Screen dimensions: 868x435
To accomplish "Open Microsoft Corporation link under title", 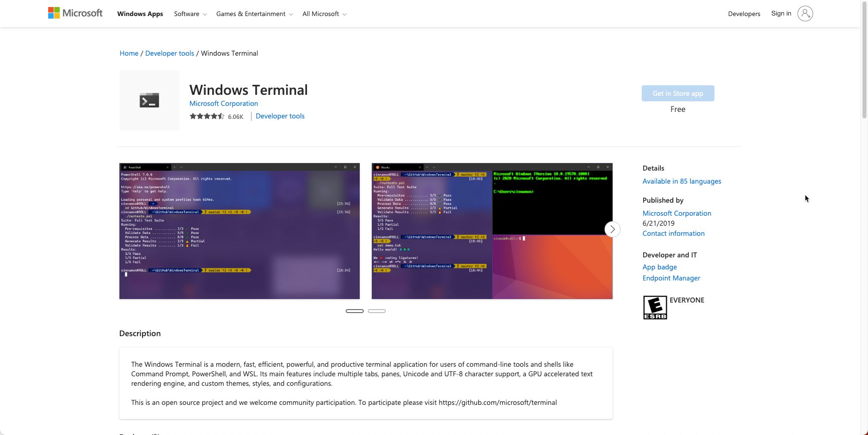I will [224, 103].
